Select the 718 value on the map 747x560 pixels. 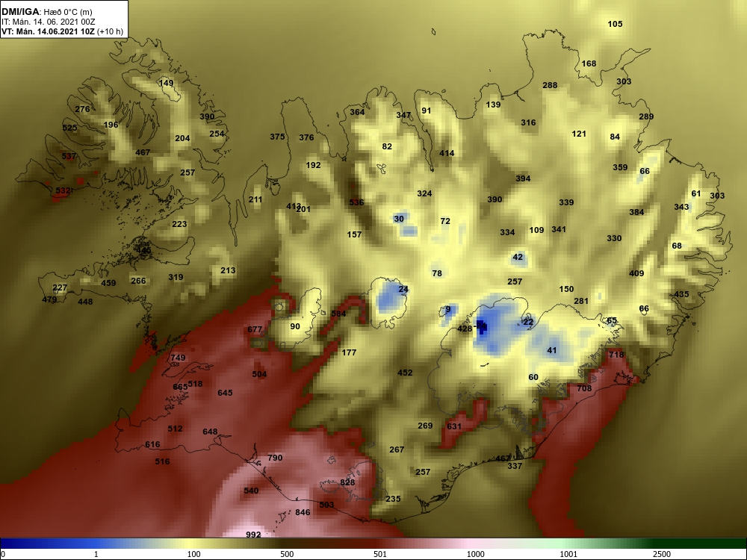(x=616, y=355)
